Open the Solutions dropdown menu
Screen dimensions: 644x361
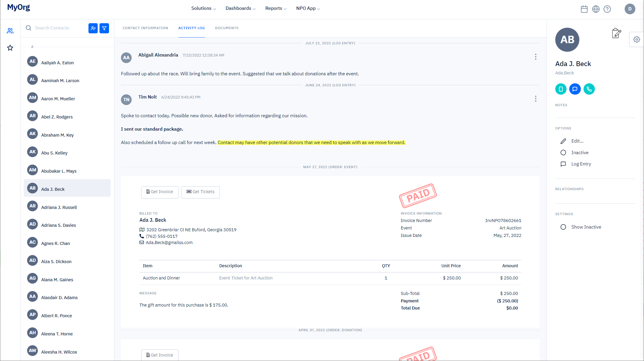click(x=203, y=8)
